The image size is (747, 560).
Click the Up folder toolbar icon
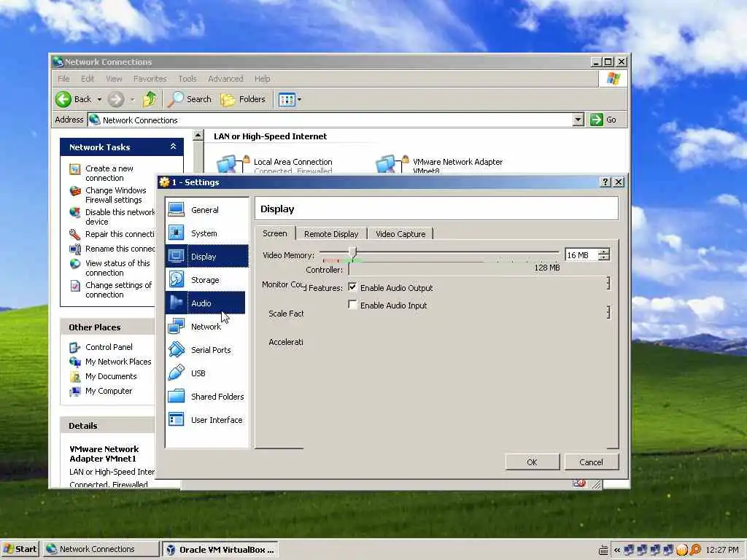(x=149, y=99)
